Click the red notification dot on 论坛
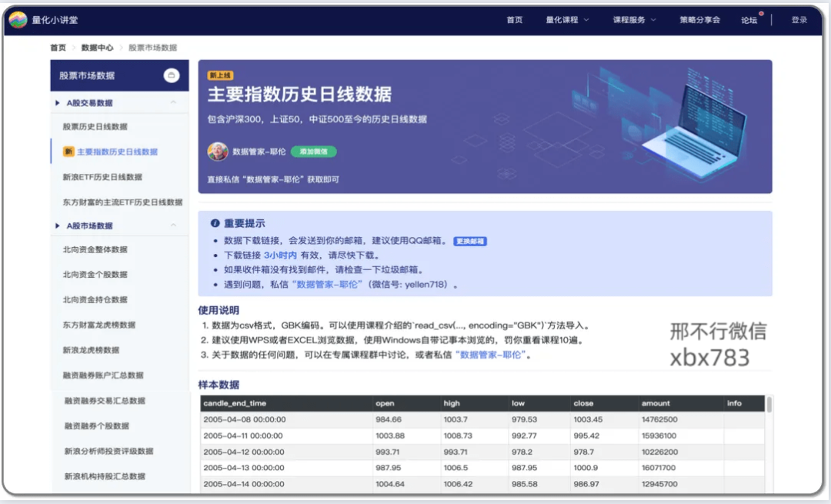Image resolution: width=831 pixels, height=504 pixels. click(761, 13)
